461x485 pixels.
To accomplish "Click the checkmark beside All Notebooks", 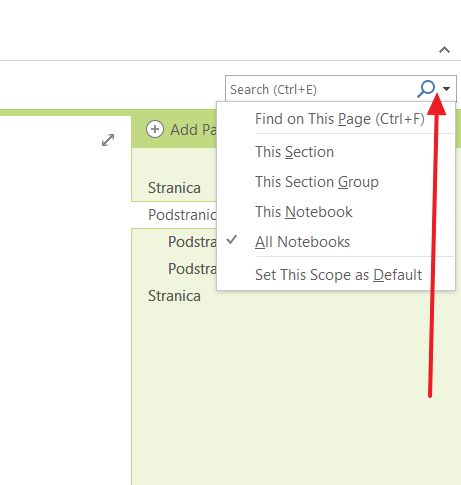I will [232, 240].
